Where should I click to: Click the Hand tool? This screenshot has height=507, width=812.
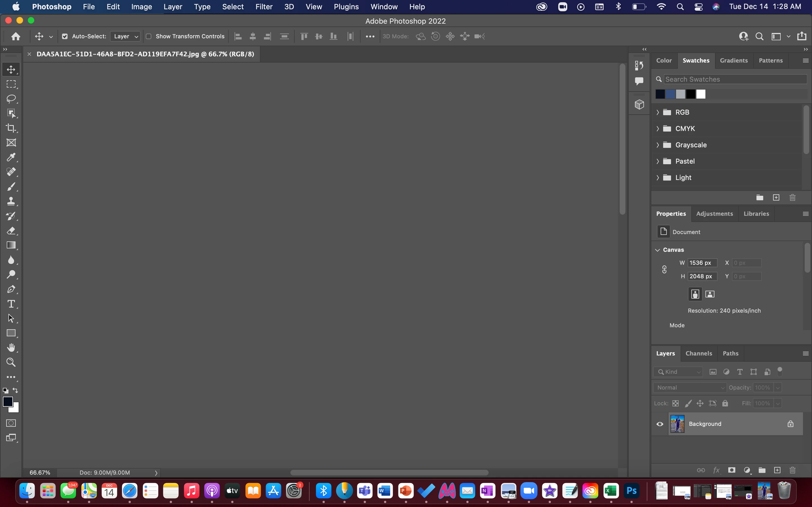(11, 348)
